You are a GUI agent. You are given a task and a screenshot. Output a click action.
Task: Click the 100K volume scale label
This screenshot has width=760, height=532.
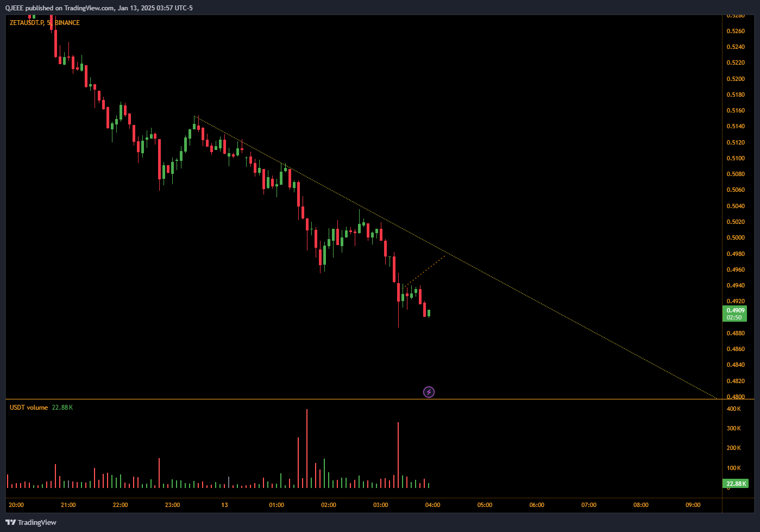[734, 468]
